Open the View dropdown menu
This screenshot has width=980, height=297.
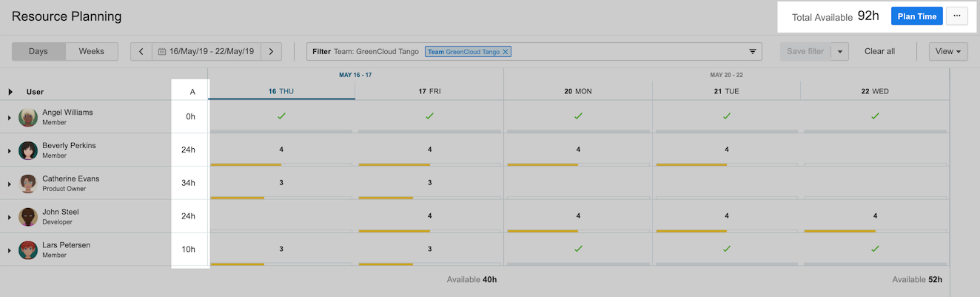[949, 52]
